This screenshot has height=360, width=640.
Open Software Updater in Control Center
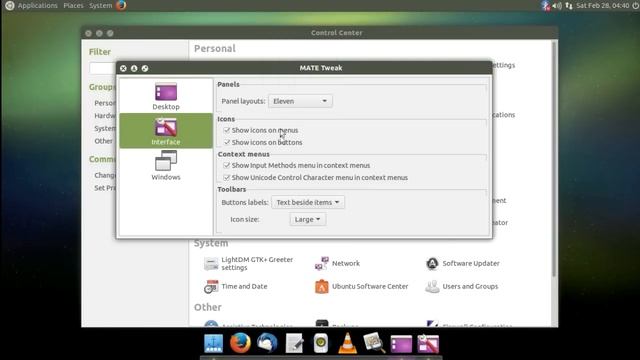[462, 264]
